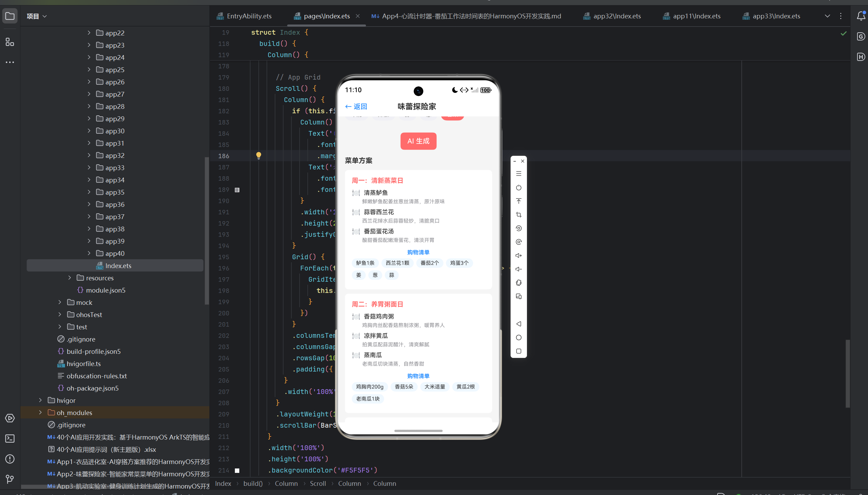Rotate the emulator counterclockwise
The image size is (868, 495).
coord(518,228)
